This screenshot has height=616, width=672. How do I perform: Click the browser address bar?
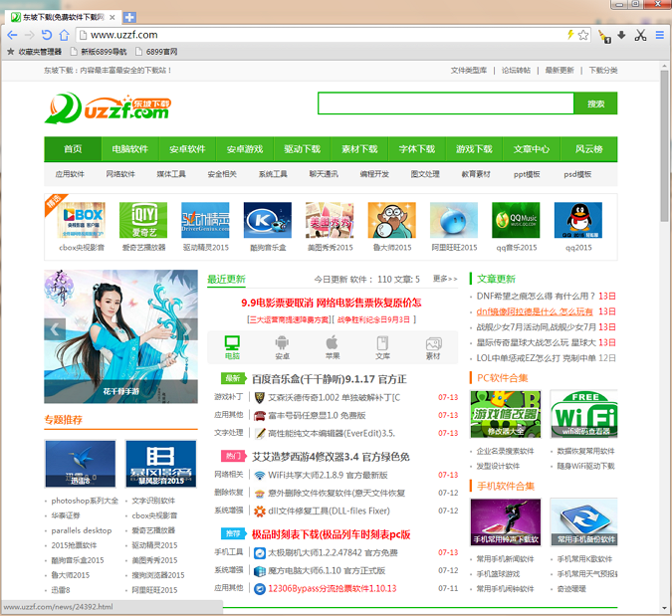point(326,35)
